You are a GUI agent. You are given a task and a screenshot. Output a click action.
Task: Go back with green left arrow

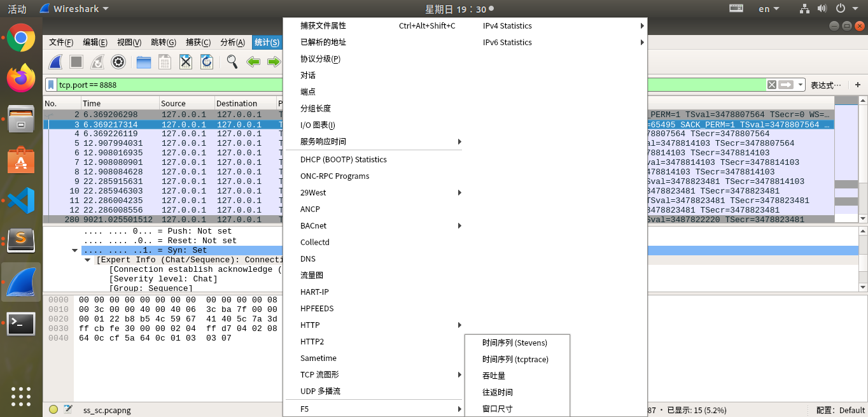click(253, 62)
